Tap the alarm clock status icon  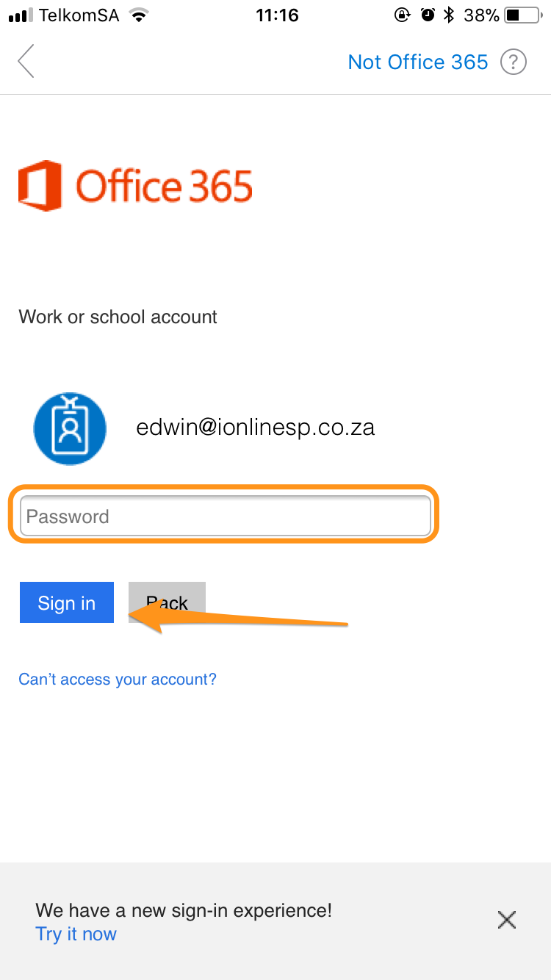428,15
